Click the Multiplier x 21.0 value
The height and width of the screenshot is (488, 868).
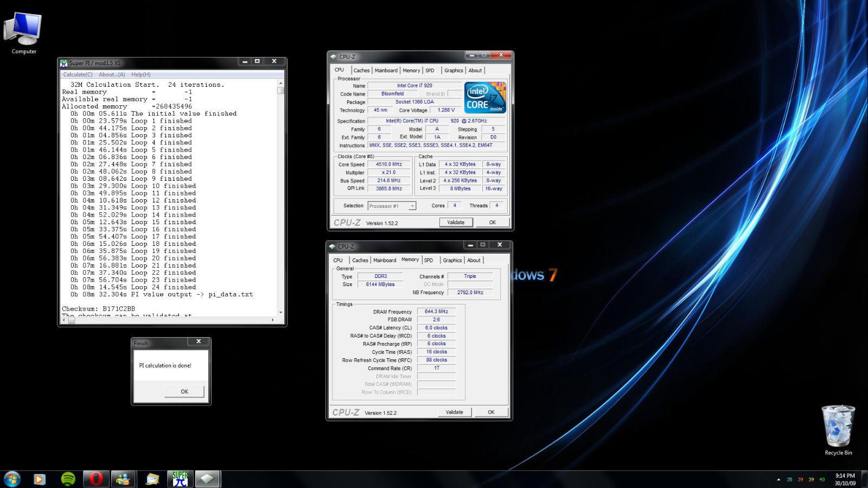click(389, 172)
